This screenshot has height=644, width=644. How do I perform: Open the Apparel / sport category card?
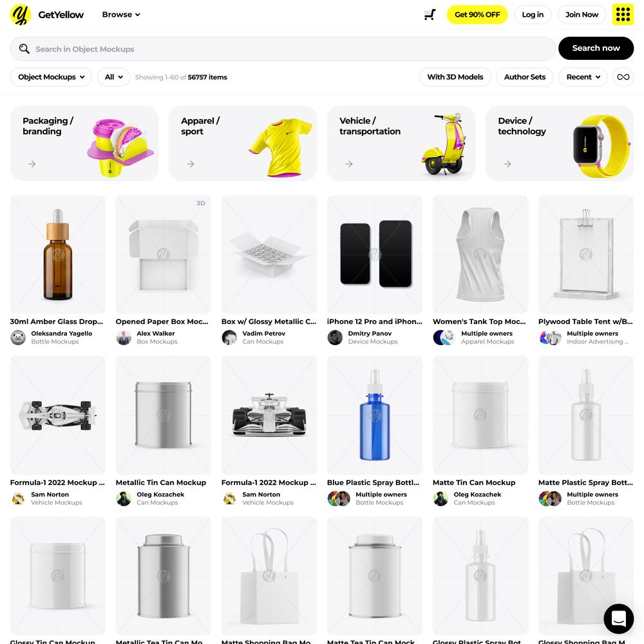[243, 144]
